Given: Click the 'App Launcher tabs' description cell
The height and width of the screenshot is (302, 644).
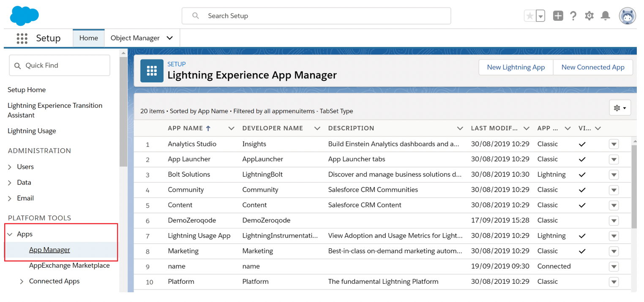Looking at the screenshot, I should coord(357,159).
